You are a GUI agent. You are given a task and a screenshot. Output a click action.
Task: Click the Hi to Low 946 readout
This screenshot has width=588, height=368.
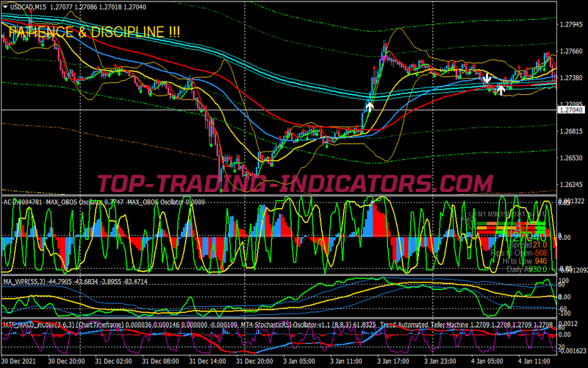[x=525, y=261]
